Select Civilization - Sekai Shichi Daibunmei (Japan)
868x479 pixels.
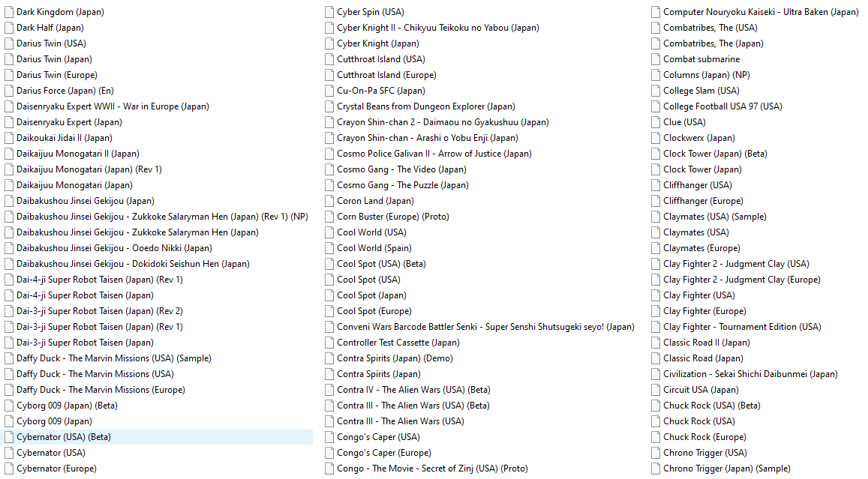751,374
